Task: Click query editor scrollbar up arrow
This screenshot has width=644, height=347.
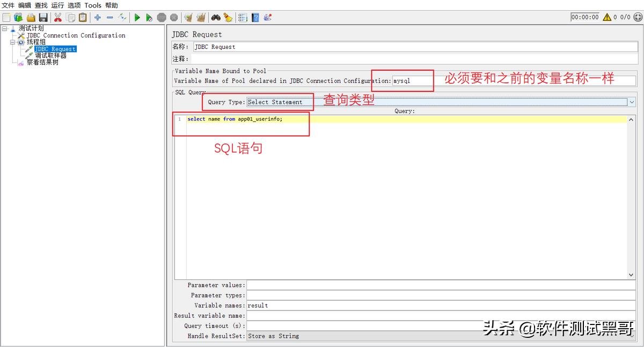Action: (x=631, y=119)
